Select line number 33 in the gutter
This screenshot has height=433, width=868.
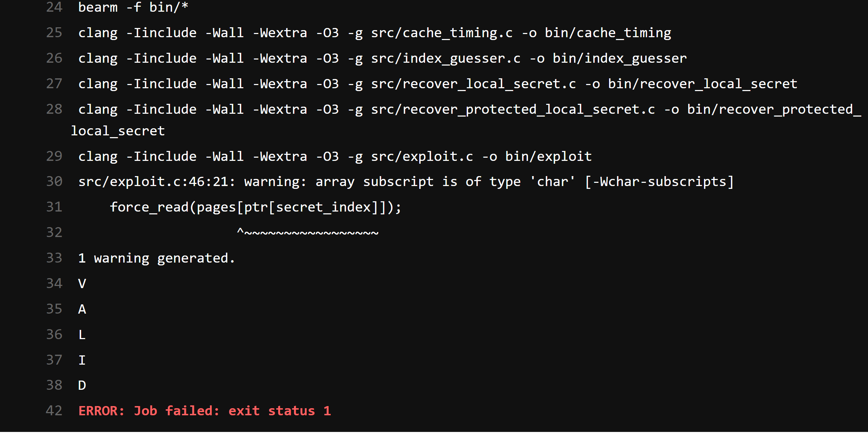(54, 258)
